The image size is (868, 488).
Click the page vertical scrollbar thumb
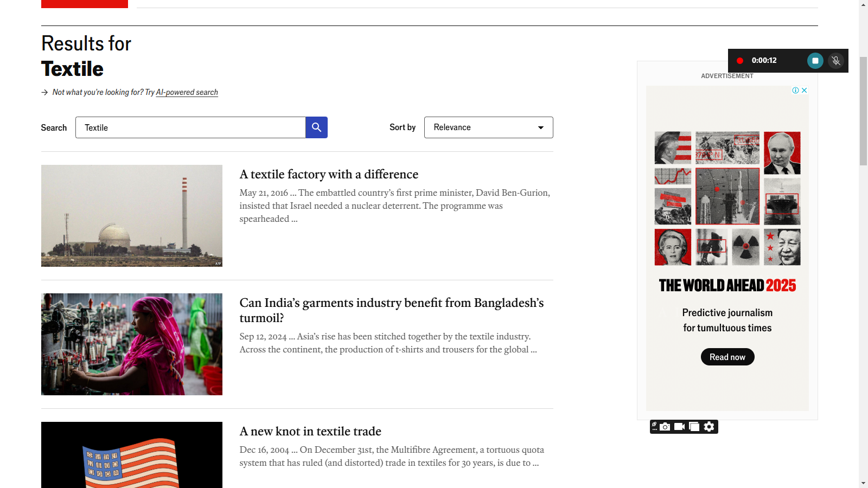pyautogui.click(x=863, y=108)
